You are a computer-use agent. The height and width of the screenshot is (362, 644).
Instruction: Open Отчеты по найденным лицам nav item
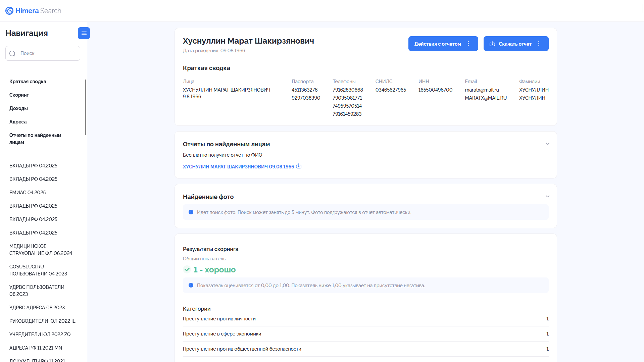tap(35, 139)
